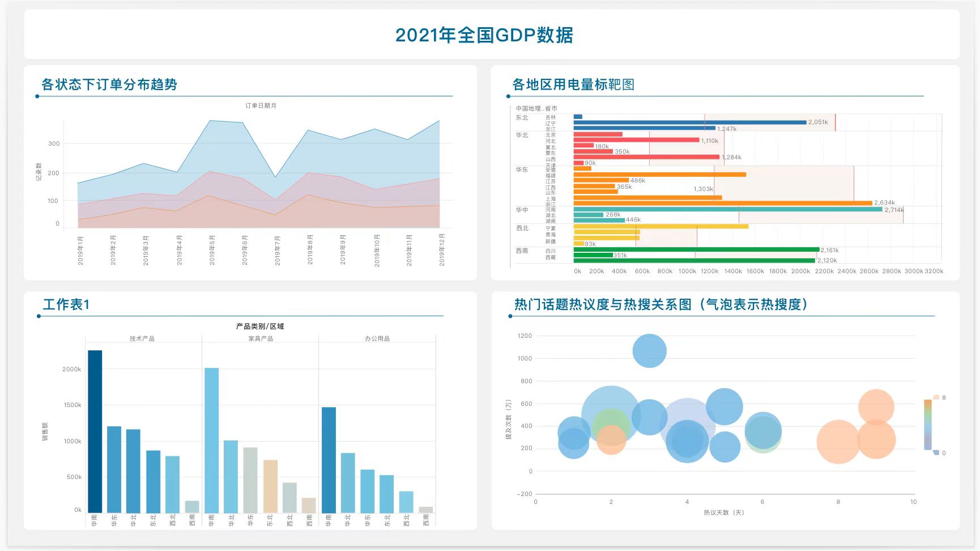Click the 订单日期月 axis header
Screen dimensions: 980x551
(x=261, y=105)
